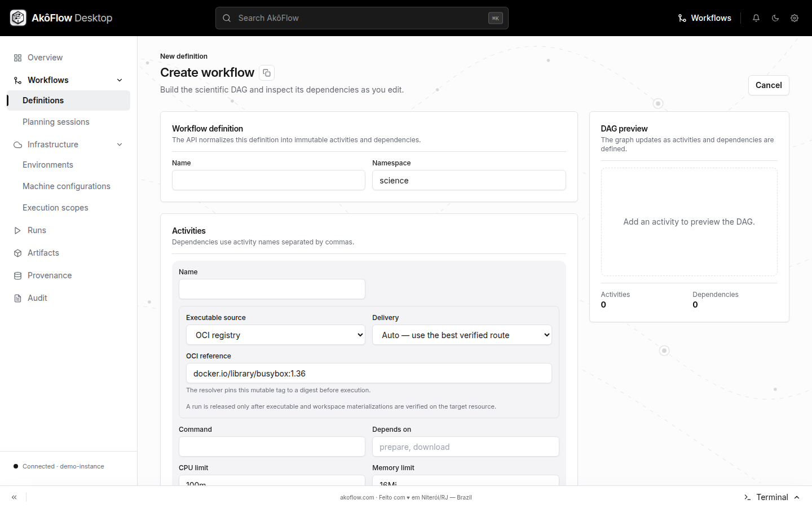
Task: Click the Workflows sidebar branch icon
Action: [17, 80]
